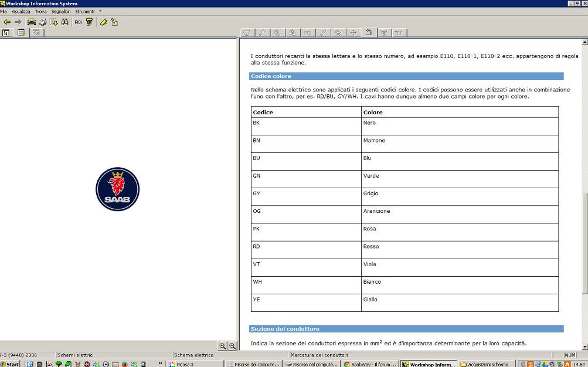Screen dimensions: 588x367
Task: Open the engine icon tab
Action: [x=247, y=33]
